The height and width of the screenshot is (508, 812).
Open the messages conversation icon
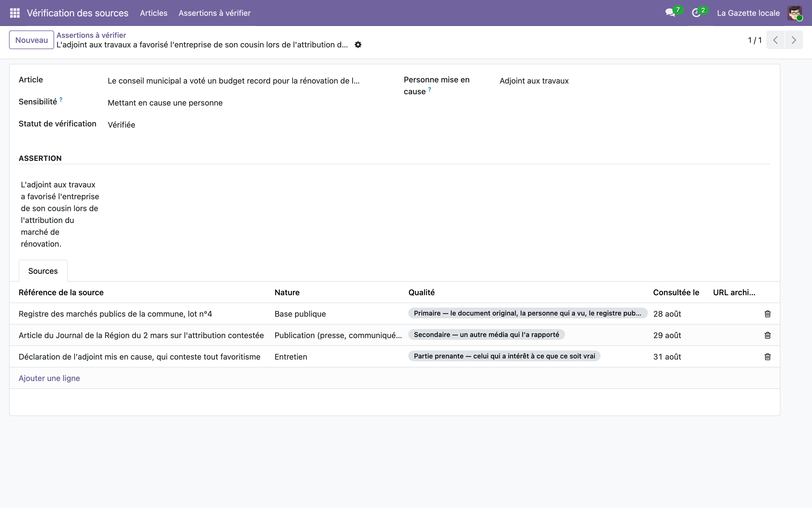tap(670, 13)
